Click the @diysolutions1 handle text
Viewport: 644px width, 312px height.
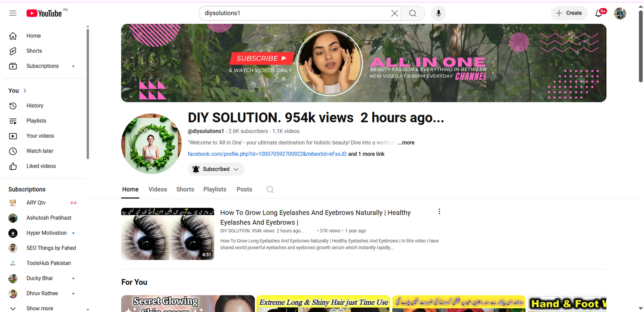(206, 131)
